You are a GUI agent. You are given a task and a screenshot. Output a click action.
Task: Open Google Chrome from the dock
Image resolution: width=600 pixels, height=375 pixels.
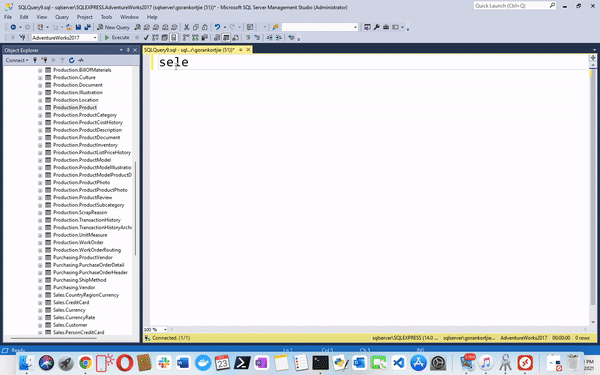[86, 362]
